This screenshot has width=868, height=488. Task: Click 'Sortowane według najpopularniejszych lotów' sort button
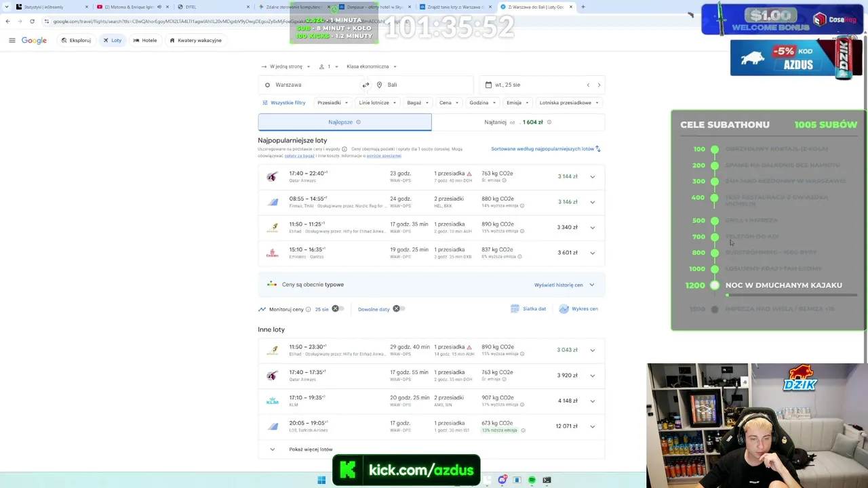546,148
